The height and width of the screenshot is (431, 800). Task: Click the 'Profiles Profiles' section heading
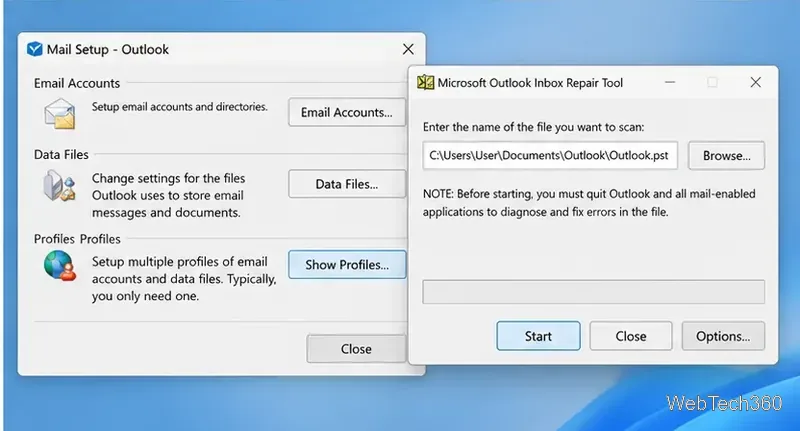point(77,239)
